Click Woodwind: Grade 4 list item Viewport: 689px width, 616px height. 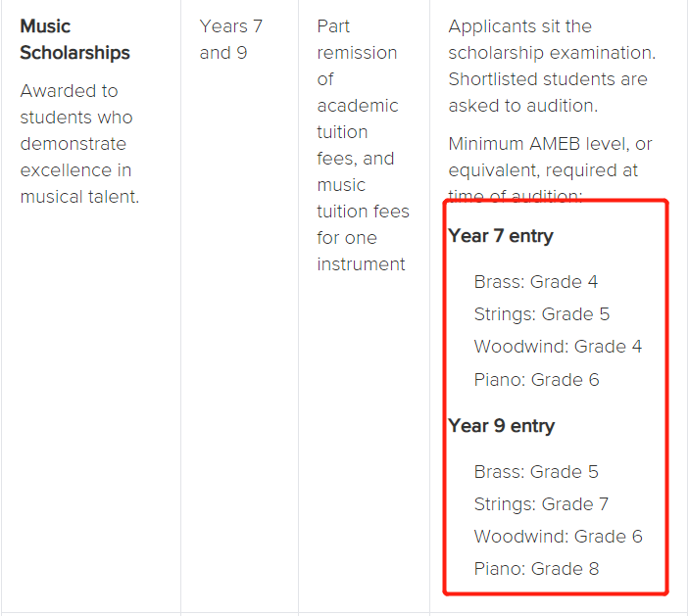coord(558,347)
